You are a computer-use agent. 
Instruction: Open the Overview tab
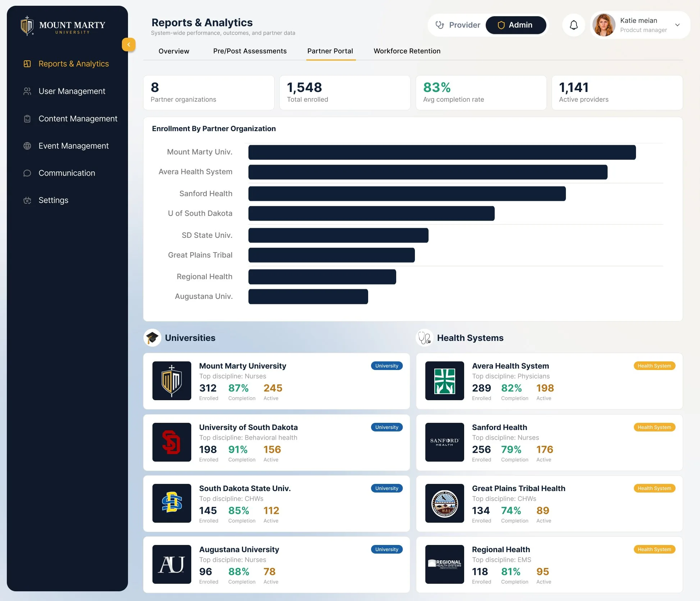click(x=174, y=51)
